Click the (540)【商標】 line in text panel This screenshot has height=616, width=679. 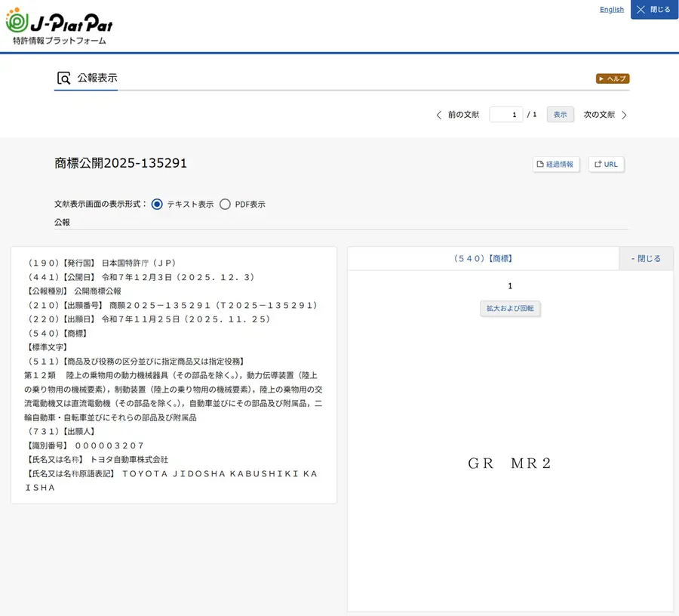click(x=57, y=334)
